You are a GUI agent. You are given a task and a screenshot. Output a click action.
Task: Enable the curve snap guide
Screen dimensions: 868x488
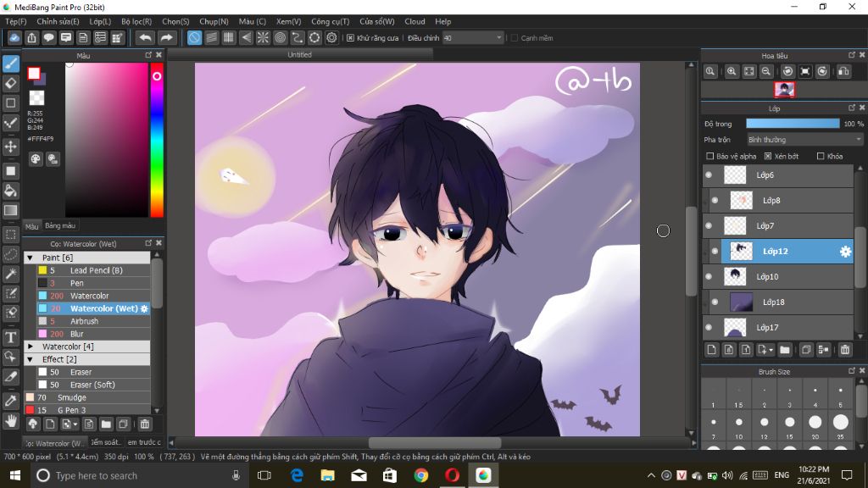point(298,37)
